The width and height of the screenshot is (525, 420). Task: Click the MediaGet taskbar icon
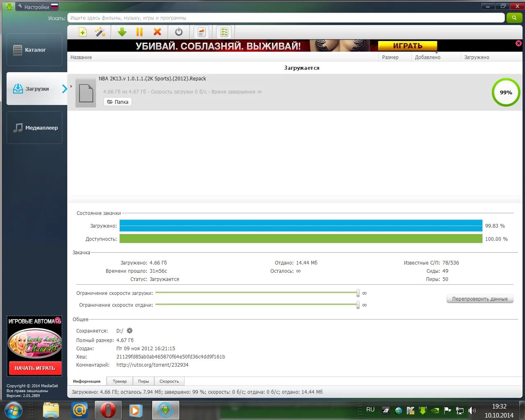coord(165,410)
